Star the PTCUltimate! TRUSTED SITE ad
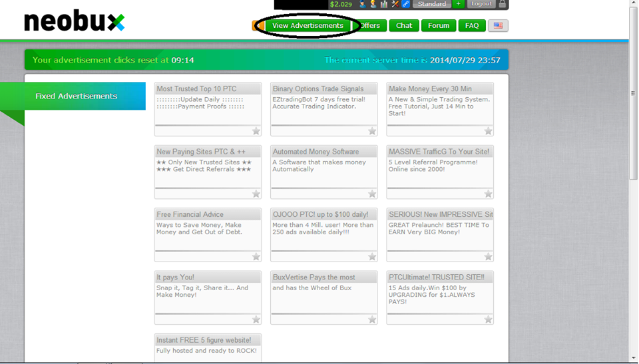The height and width of the screenshot is (364, 639). [x=488, y=319]
